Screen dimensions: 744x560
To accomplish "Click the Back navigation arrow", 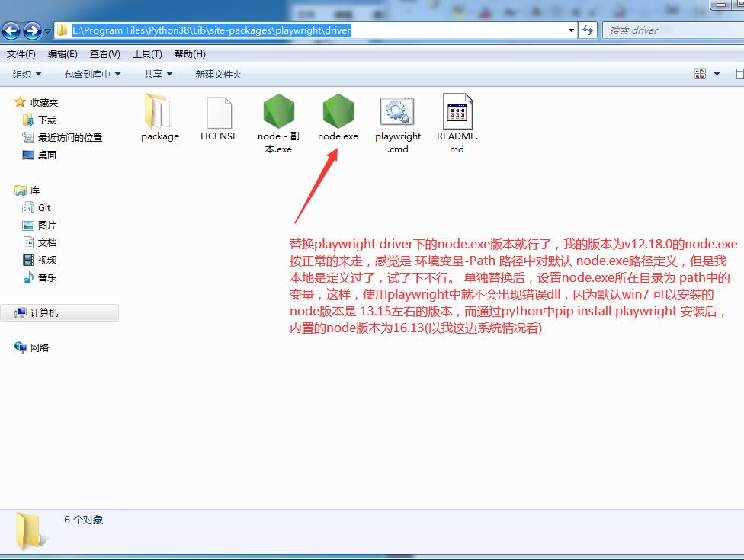I will [11, 30].
